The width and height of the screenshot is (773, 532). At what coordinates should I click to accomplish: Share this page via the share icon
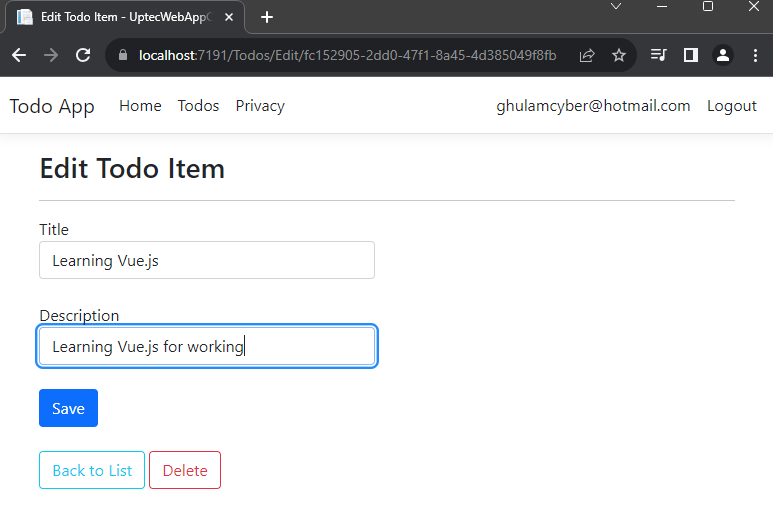587,55
